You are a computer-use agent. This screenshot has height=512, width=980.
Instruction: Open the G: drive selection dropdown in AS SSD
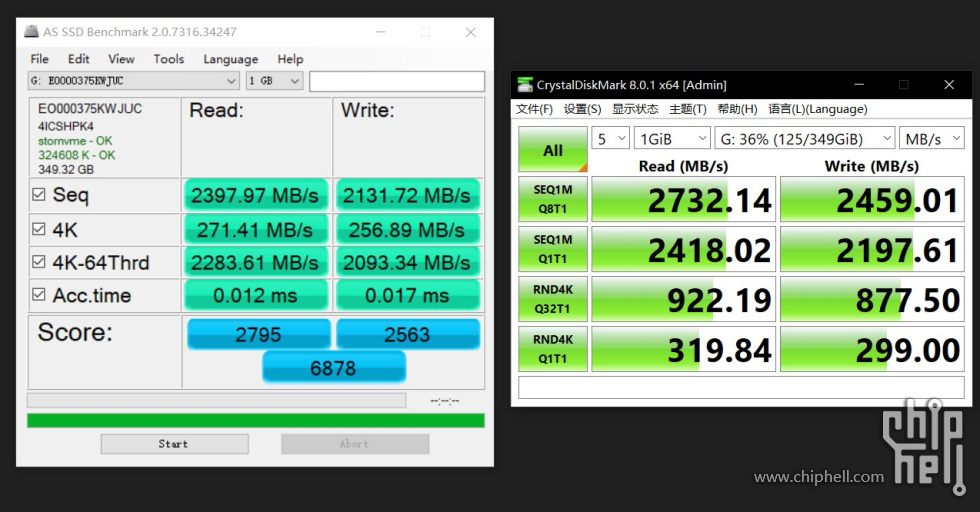point(134,81)
